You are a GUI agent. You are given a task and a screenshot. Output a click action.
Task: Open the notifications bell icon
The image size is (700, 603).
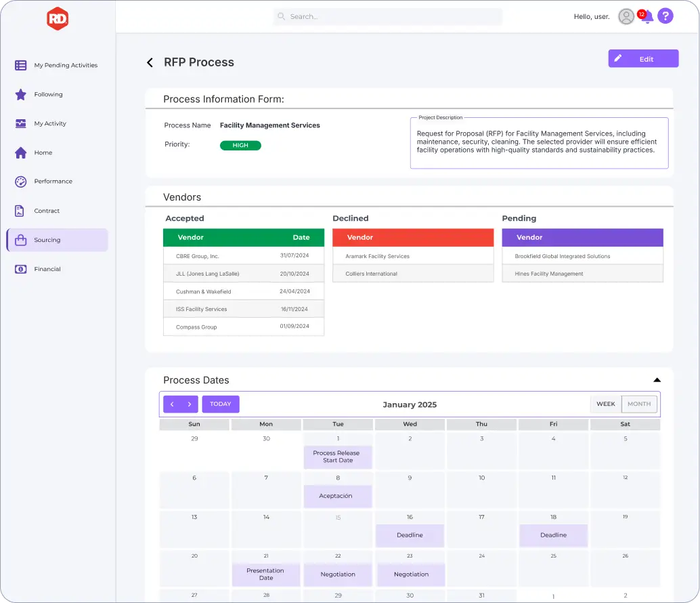click(647, 17)
